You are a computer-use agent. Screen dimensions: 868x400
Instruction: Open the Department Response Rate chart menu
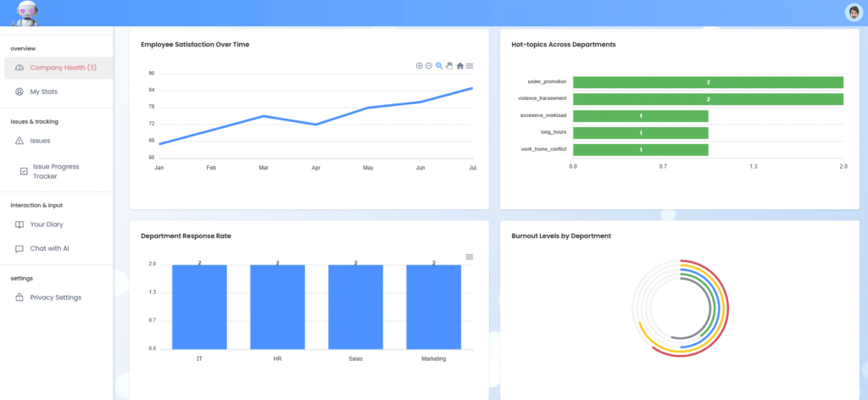[x=470, y=257]
